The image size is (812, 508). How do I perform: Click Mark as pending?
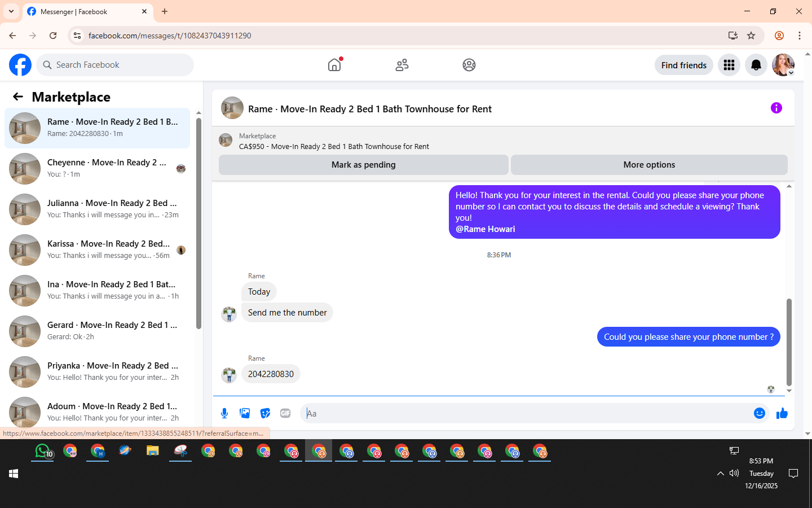(x=364, y=165)
